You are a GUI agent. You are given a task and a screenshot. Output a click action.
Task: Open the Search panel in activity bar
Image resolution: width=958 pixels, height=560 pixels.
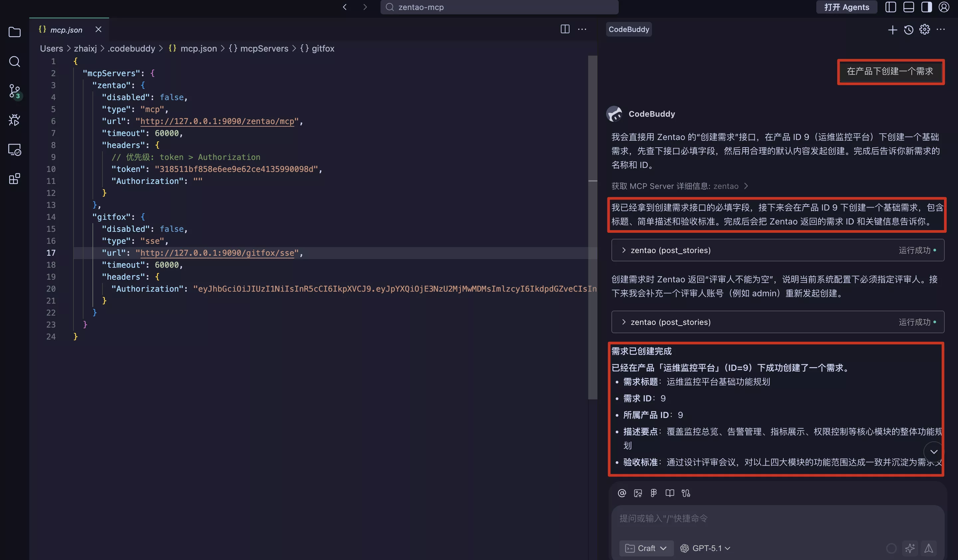[x=14, y=62]
